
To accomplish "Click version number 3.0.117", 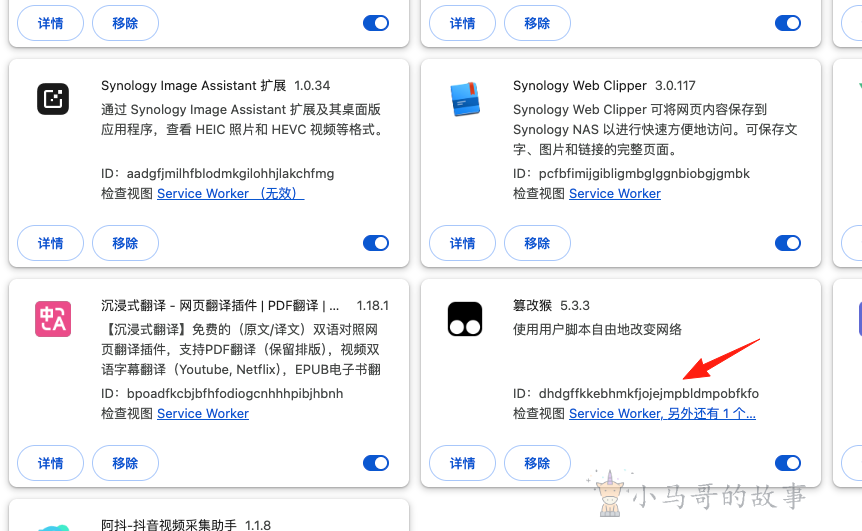I will pos(675,86).
